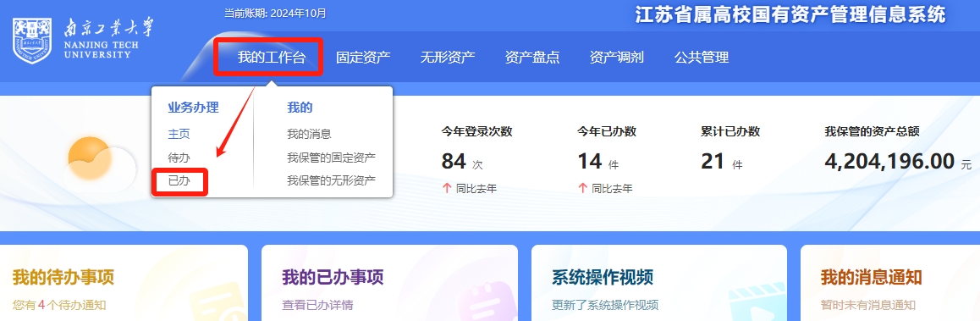Select 已办 in the dropdown

179,181
